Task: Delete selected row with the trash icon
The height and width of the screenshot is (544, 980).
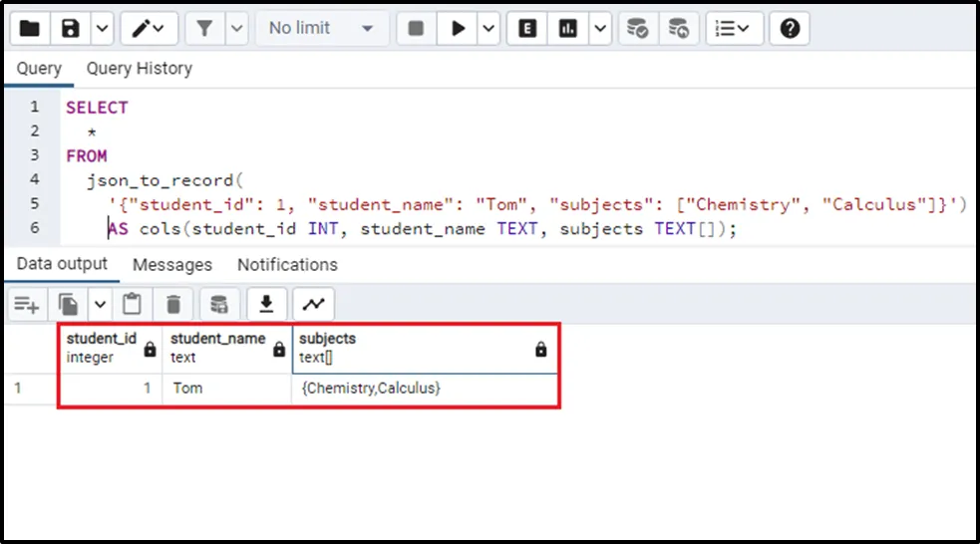Action: coord(173,304)
